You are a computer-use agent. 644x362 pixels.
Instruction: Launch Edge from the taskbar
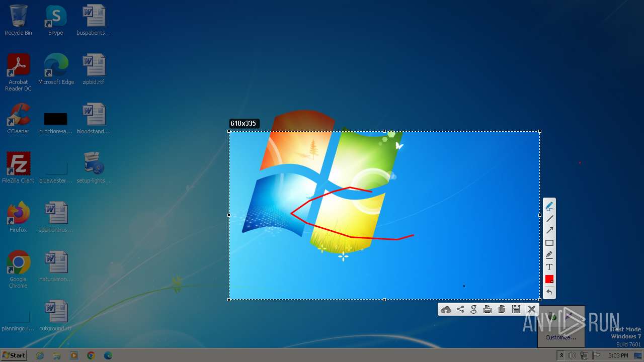(108, 355)
